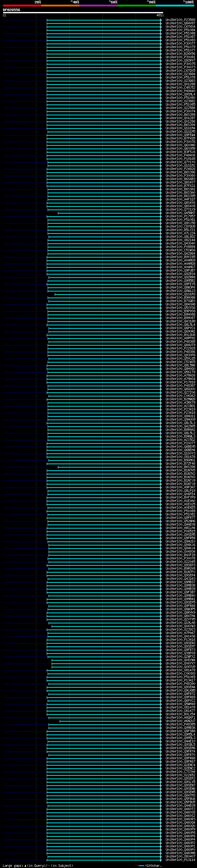This screenshot has height=868, width=197.
Task: Select hit label UniRef100_B9RWL3
Action: [180, 437]
